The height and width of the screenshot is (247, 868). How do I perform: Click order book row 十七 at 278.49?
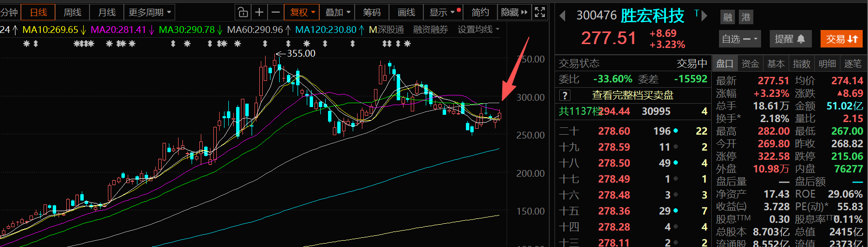[x=633, y=179]
